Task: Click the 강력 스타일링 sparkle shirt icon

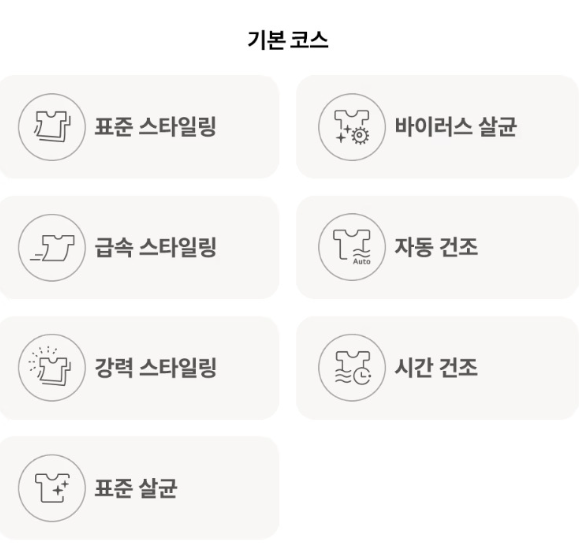Action: pyautogui.click(x=52, y=367)
